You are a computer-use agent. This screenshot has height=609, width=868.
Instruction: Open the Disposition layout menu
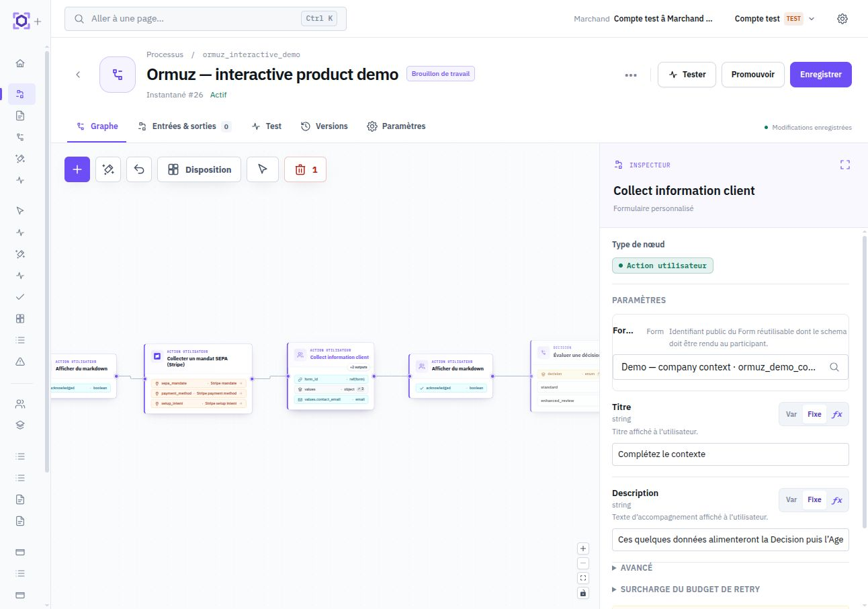point(200,169)
